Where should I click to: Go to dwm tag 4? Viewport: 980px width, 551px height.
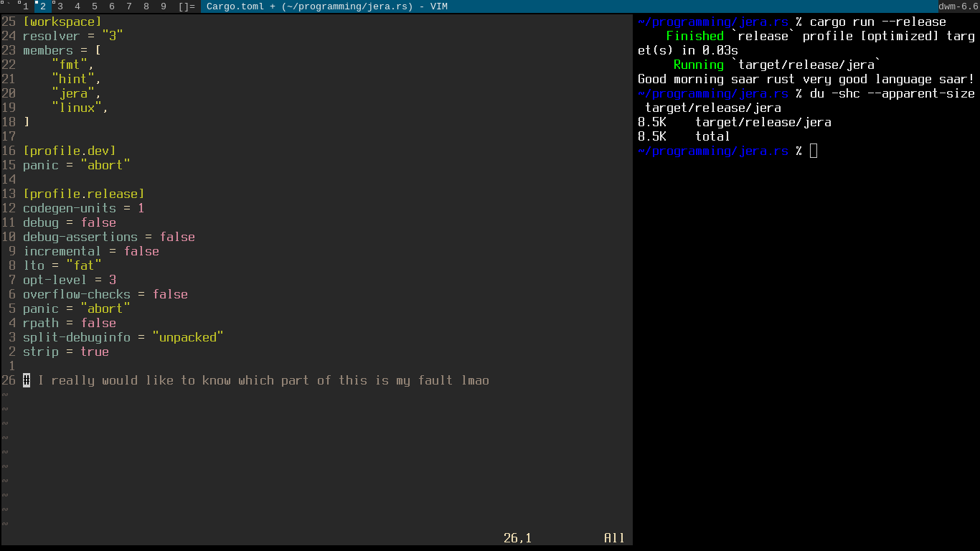[x=77, y=6]
